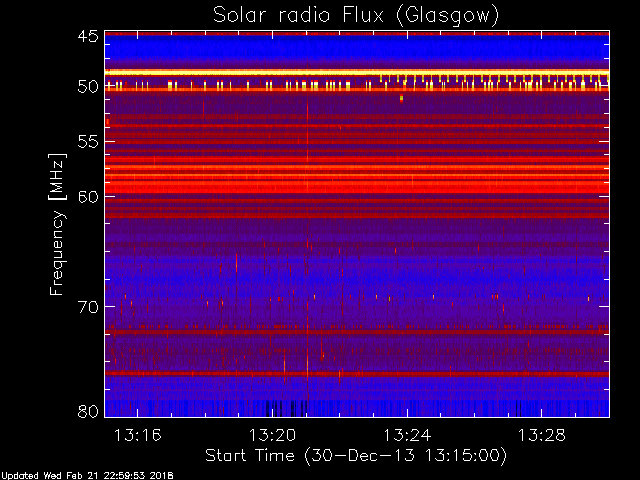This screenshot has height=480, width=640.
Task: Click the 45 frequency tick label
Action: pyautogui.click(x=88, y=37)
